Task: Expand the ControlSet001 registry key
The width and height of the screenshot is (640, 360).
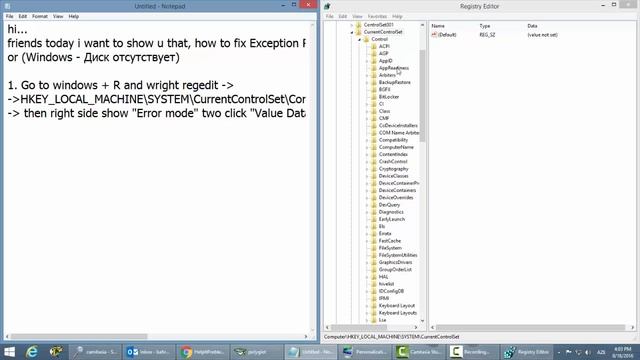Action: coord(352,25)
